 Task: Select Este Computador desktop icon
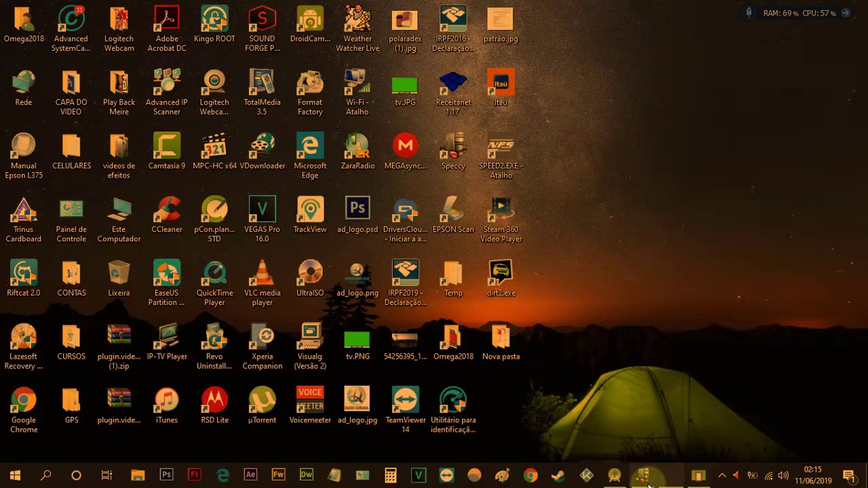click(x=119, y=220)
